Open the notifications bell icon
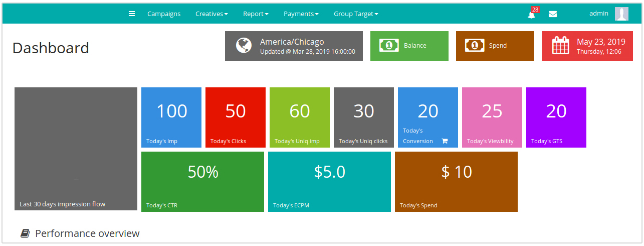The image size is (644, 246). coord(531,15)
